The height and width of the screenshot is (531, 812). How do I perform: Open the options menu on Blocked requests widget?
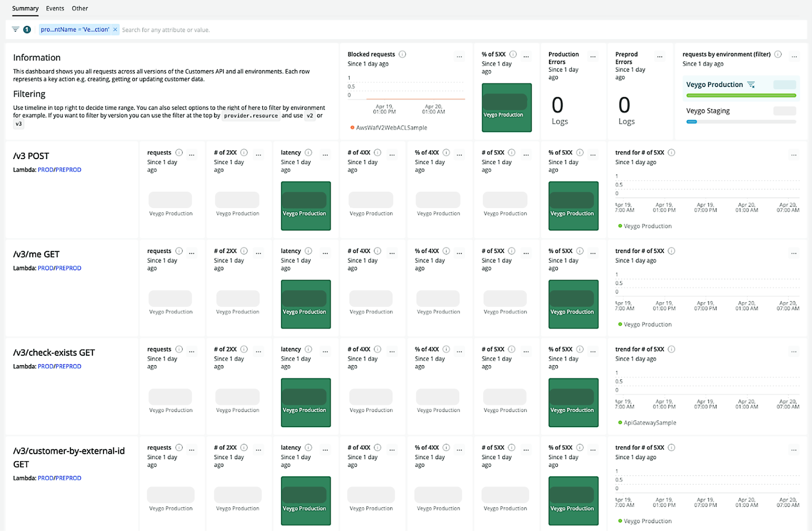click(459, 56)
